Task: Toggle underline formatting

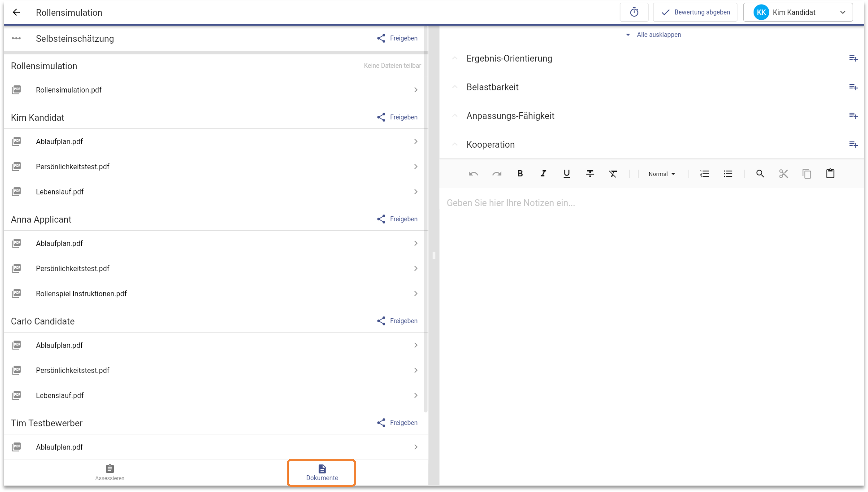Action: point(566,174)
